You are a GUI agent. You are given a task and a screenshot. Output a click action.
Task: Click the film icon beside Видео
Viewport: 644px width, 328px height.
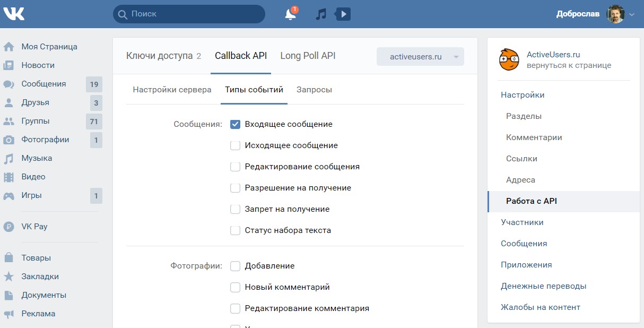pos(9,177)
